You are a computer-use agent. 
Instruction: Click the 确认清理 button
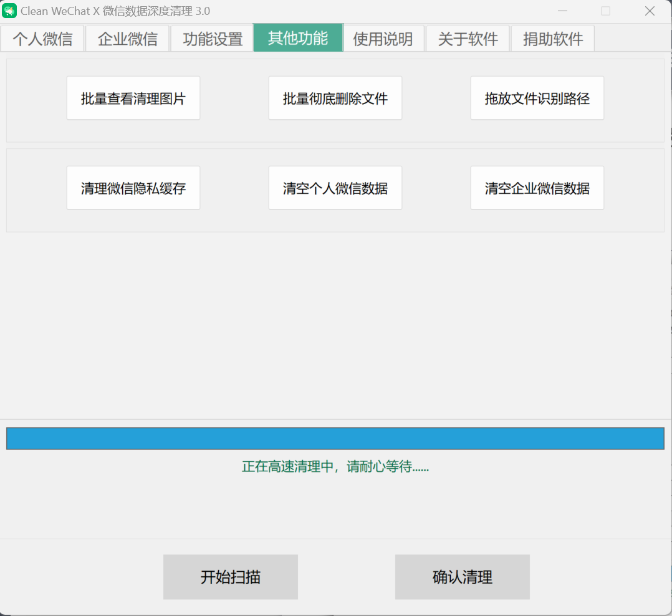tap(463, 577)
